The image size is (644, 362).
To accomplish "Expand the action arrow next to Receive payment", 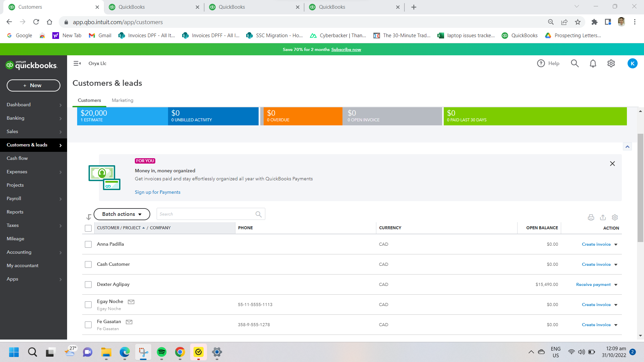I will click(616, 285).
